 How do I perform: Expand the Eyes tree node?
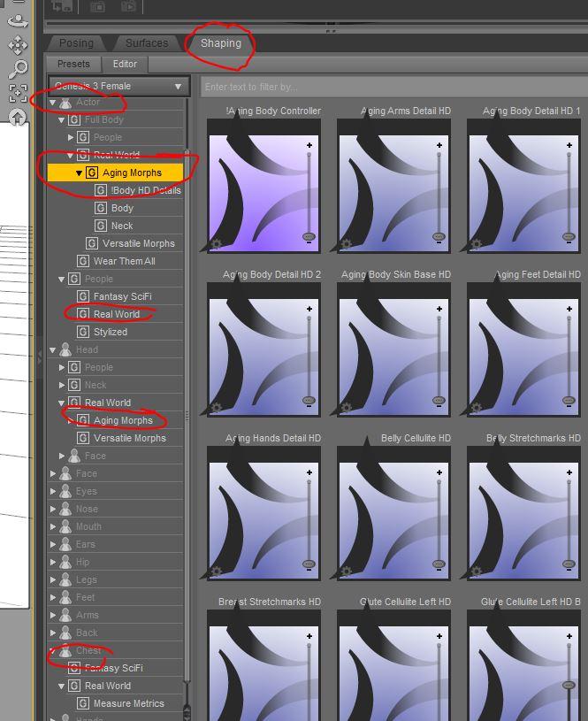click(x=52, y=492)
